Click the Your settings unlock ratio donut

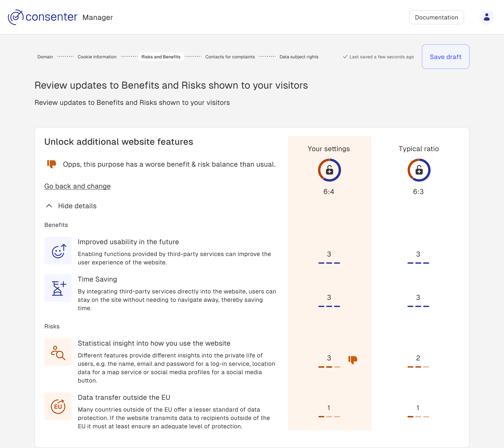[329, 170]
